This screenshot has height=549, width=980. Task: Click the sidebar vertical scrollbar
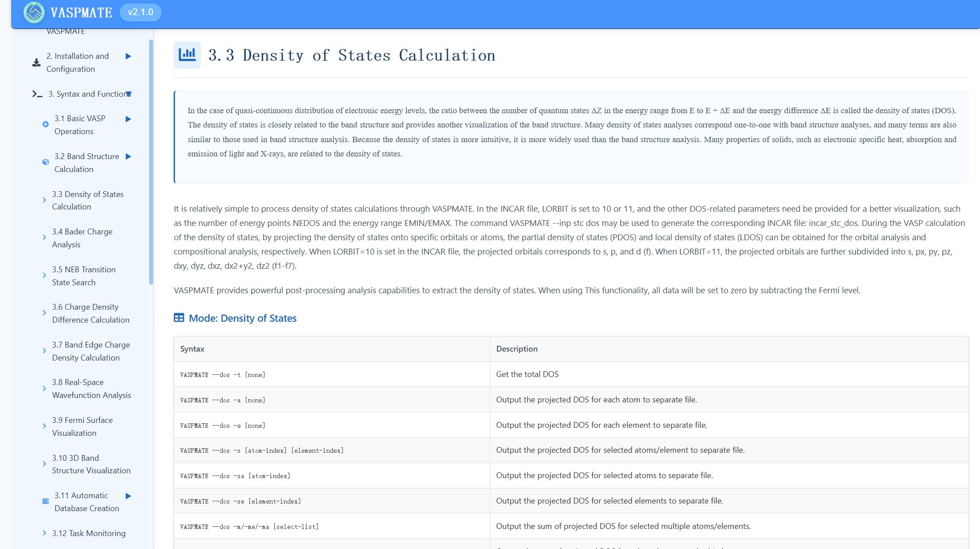pyautogui.click(x=151, y=163)
